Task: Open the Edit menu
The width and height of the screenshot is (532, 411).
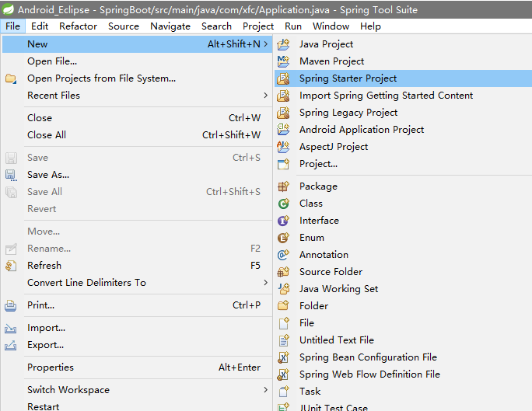Action: click(x=40, y=26)
